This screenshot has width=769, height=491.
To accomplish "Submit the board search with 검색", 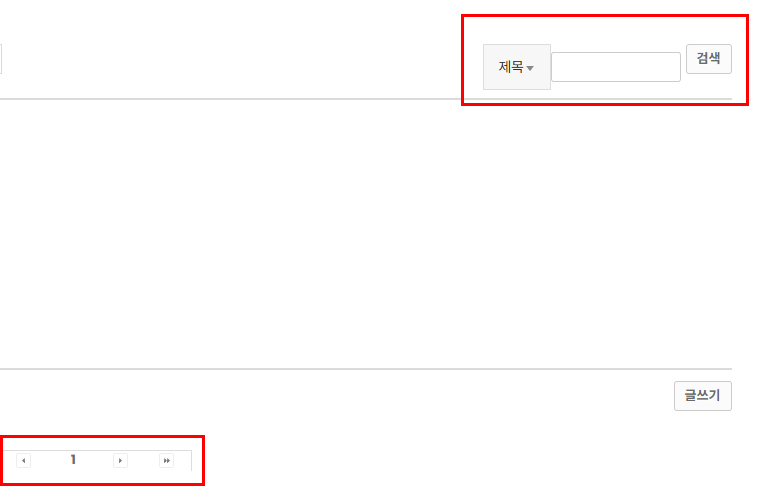I will coord(709,59).
